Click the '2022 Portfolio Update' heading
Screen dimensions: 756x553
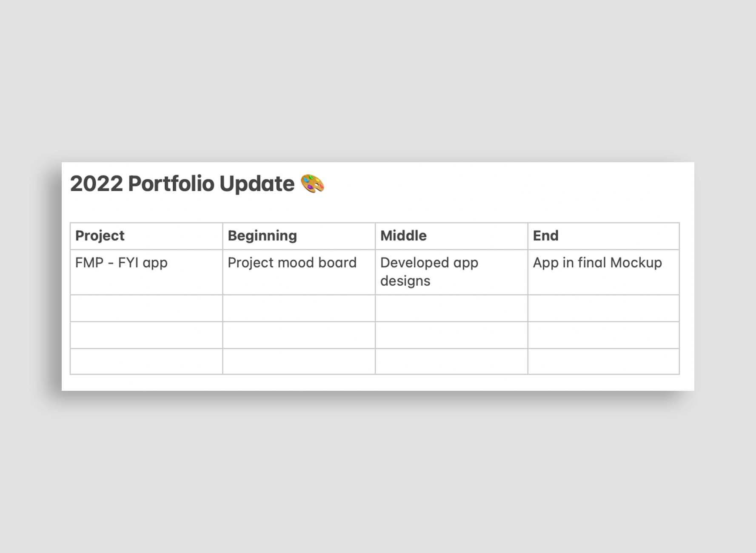pos(182,183)
